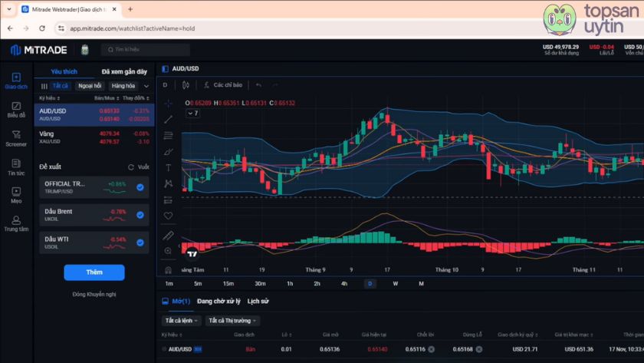Go back in browser history
The width and height of the screenshot is (644, 363).
pos(10,28)
